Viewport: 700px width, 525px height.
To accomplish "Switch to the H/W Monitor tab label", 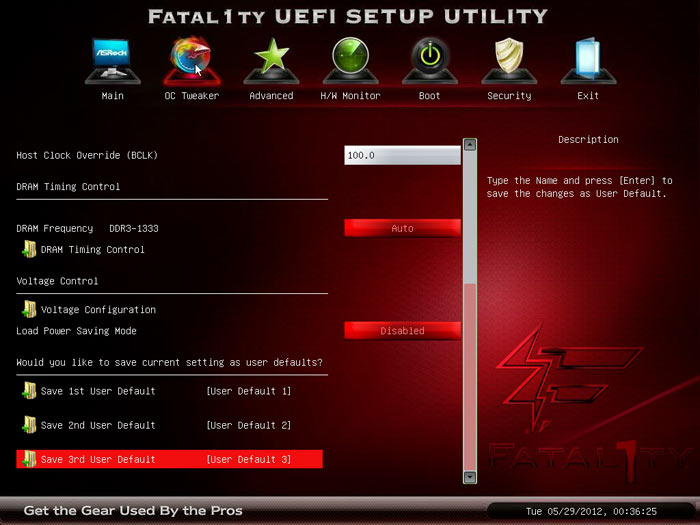I will (x=350, y=96).
